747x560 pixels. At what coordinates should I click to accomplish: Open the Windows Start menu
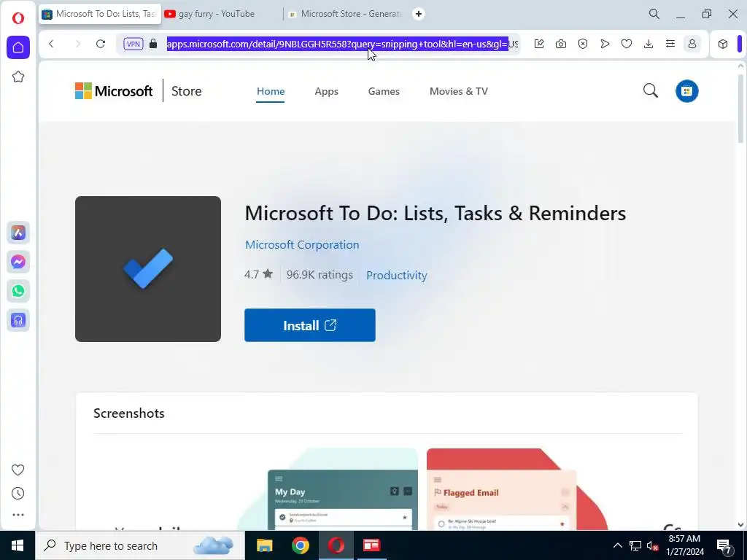click(x=18, y=545)
